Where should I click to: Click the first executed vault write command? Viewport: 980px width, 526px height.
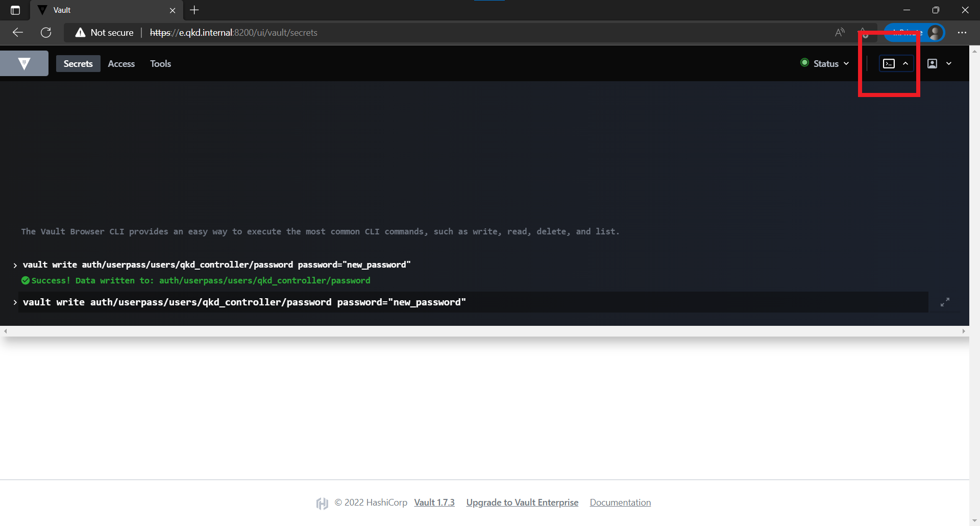216,265
